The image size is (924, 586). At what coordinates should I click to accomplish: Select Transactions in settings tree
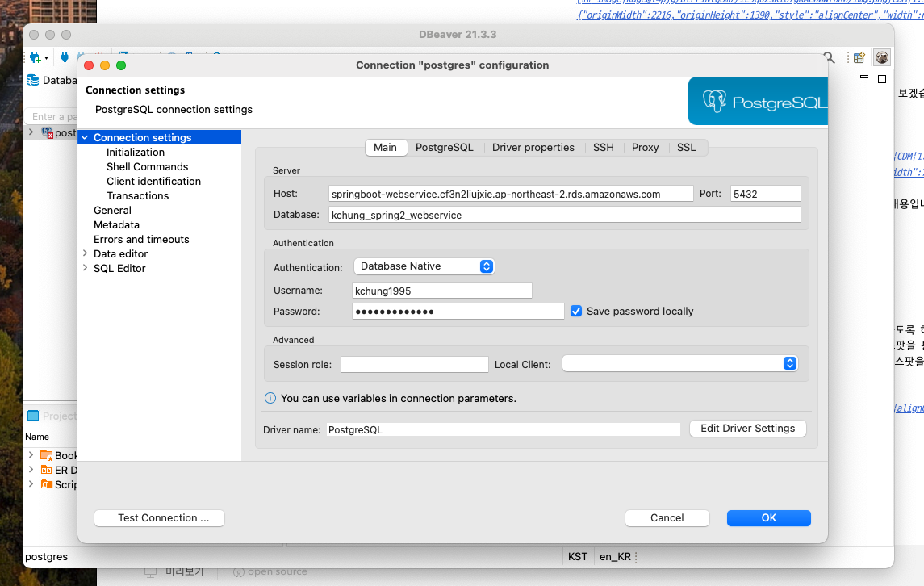click(x=137, y=195)
